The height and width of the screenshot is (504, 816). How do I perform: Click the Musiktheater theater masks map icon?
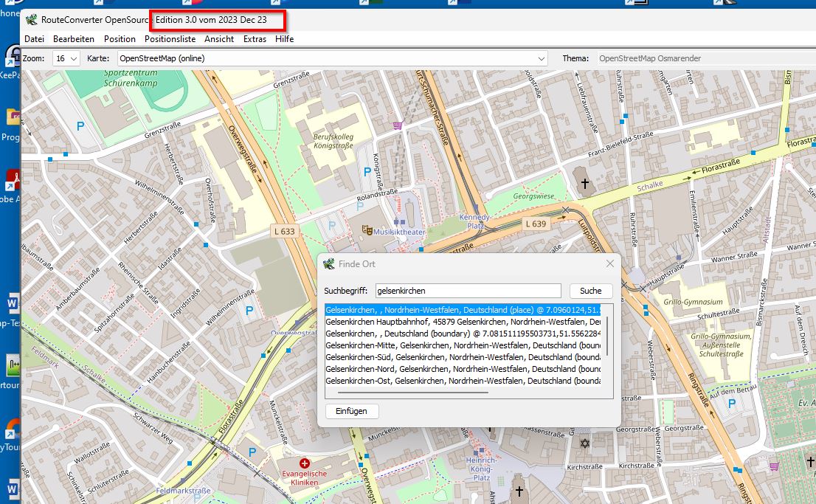point(365,230)
